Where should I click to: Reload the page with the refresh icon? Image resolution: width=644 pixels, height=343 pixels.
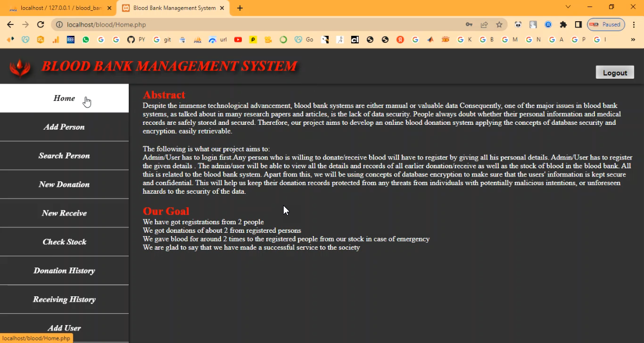(x=40, y=24)
